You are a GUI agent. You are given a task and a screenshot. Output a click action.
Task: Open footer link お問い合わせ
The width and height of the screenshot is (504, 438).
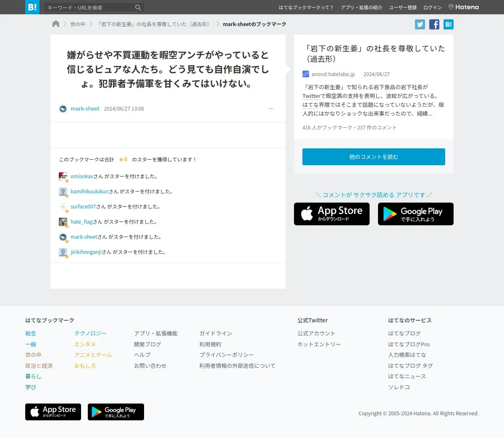[x=150, y=366]
